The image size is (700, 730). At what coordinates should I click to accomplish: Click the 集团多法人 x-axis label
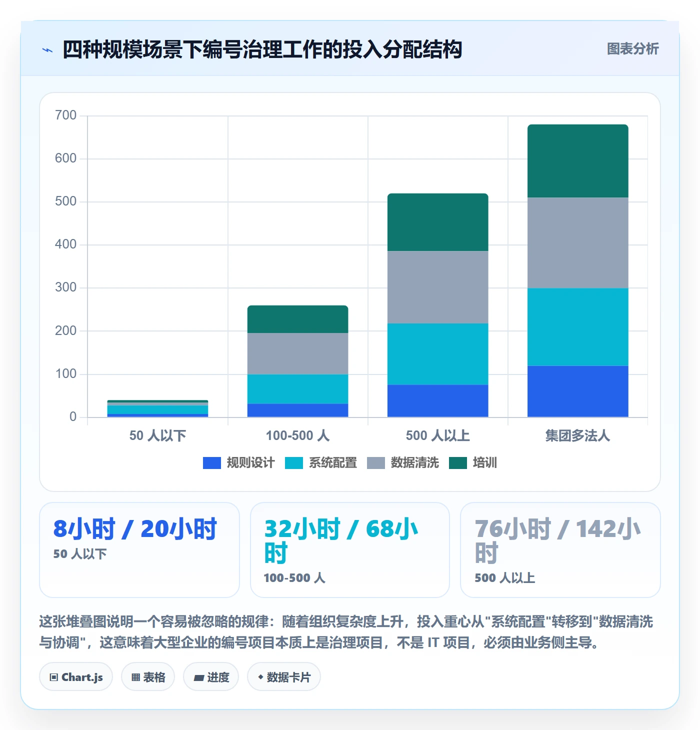pos(578,435)
